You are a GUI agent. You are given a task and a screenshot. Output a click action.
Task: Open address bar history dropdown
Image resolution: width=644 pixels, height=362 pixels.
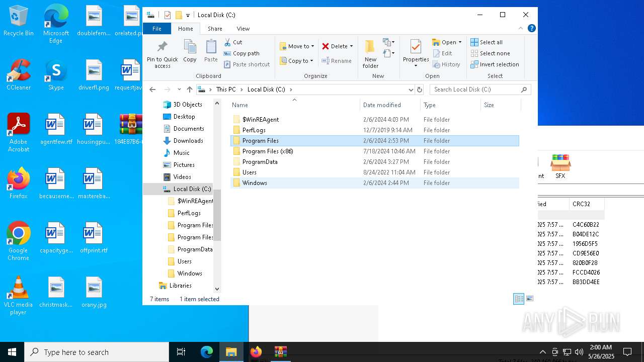click(x=411, y=89)
